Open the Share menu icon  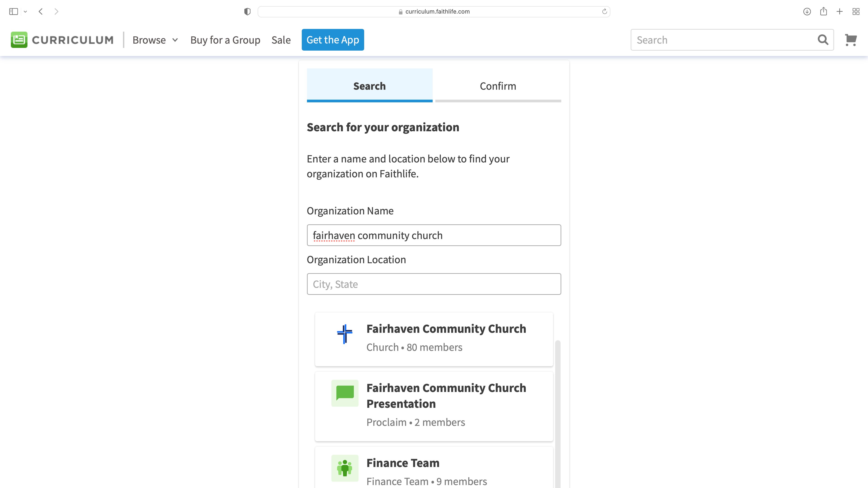[823, 11]
